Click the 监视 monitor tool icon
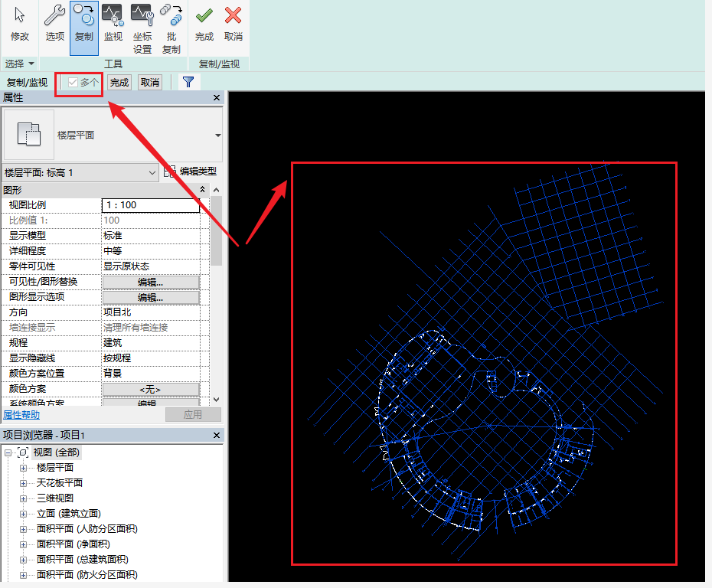Screen dimensions: 712x588 [x=113, y=24]
